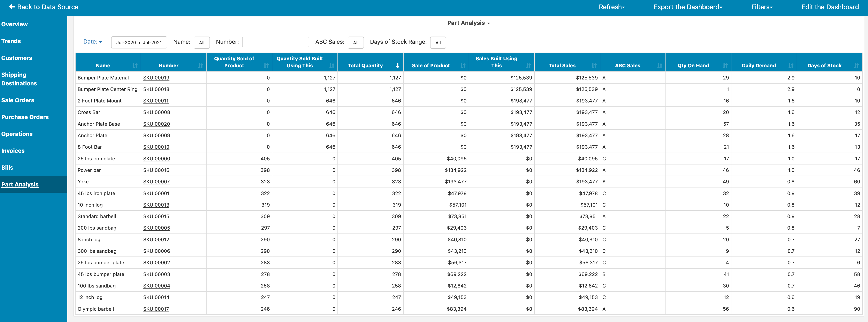Sort by Total Sales column icon
This screenshot has width=868, height=322.
(594, 66)
